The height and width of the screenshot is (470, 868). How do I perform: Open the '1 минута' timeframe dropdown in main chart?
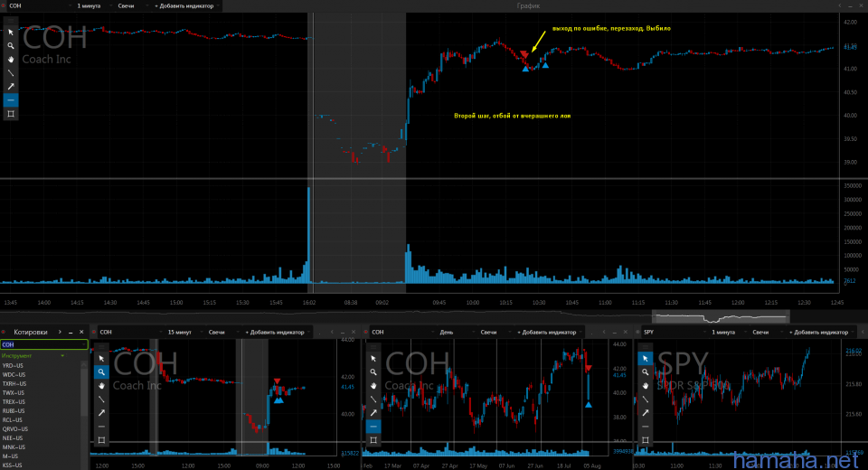coord(93,5)
